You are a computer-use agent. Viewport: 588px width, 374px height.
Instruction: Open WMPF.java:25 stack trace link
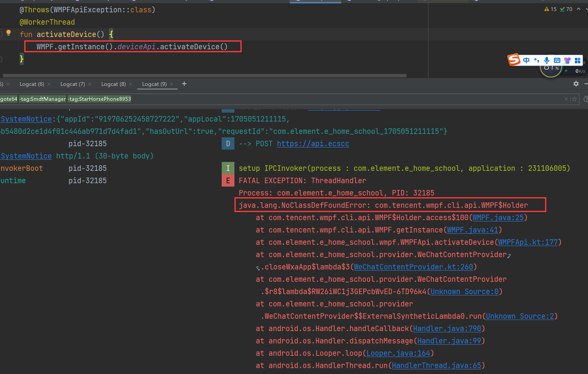498,218
